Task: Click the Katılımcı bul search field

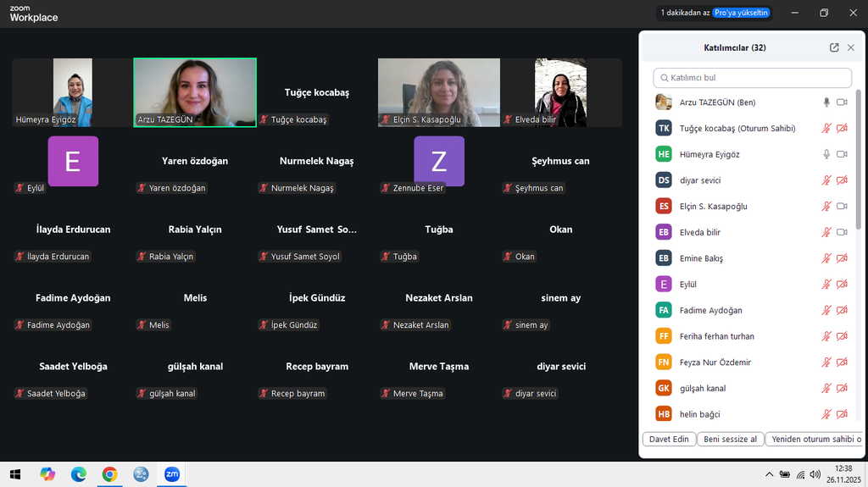Action: click(753, 78)
